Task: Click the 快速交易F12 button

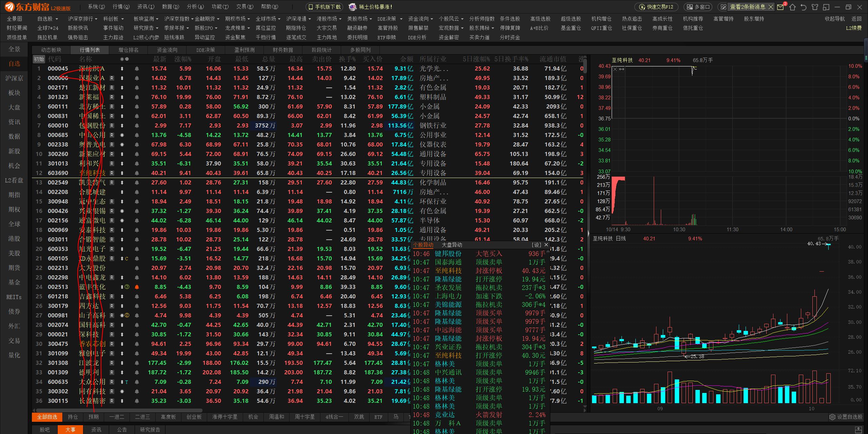Action: click(x=656, y=7)
